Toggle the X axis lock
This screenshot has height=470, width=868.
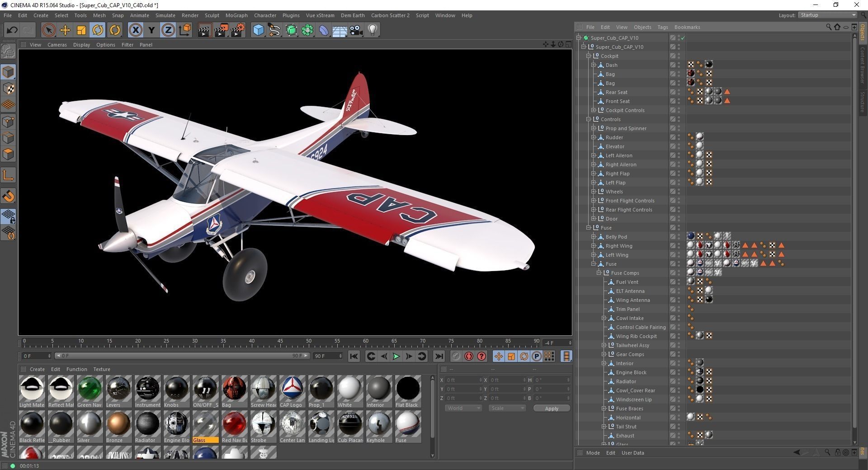coord(135,30)
